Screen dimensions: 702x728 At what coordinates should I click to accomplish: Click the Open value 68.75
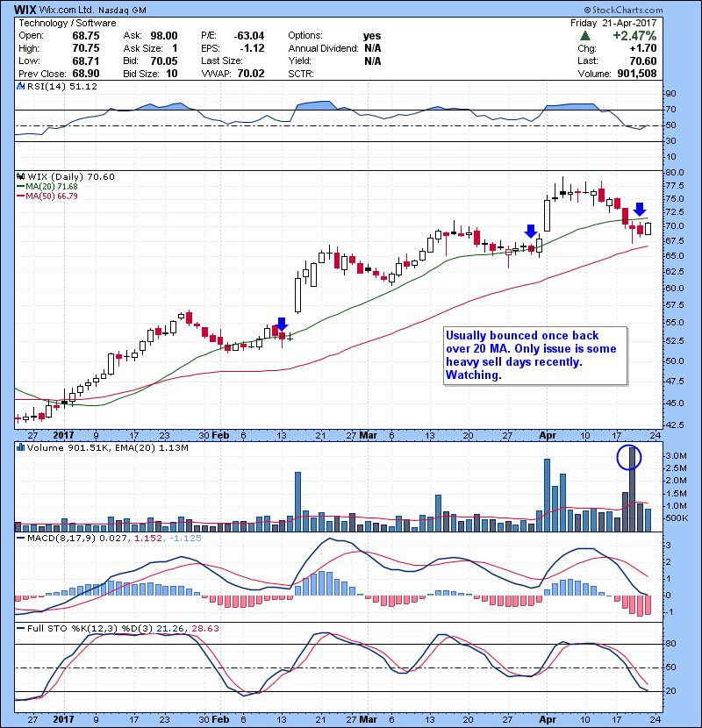click(x=86, y=36)
